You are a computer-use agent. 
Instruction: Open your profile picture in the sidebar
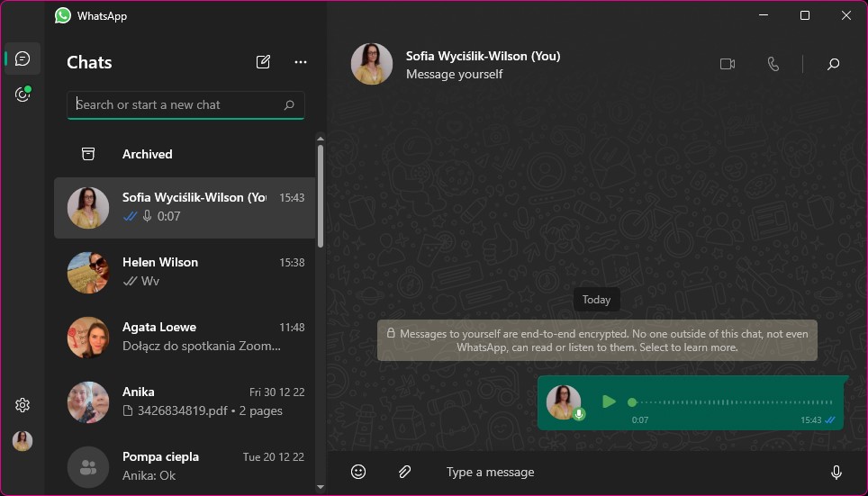[23, 441]
